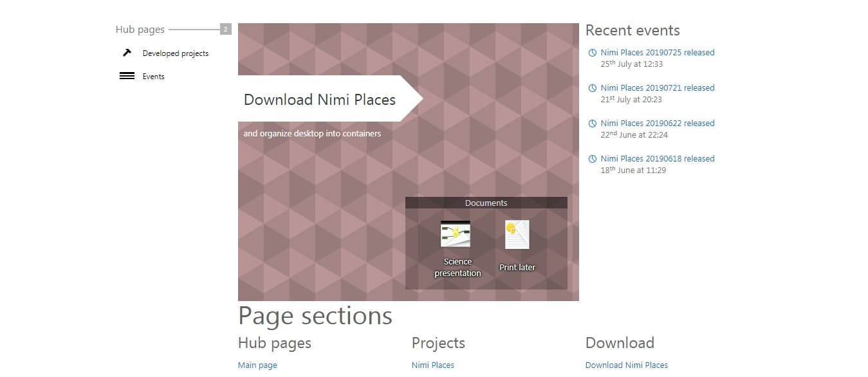Open Nimi Places 20190725 released link

pyautogui.click(x=658, y=53)
